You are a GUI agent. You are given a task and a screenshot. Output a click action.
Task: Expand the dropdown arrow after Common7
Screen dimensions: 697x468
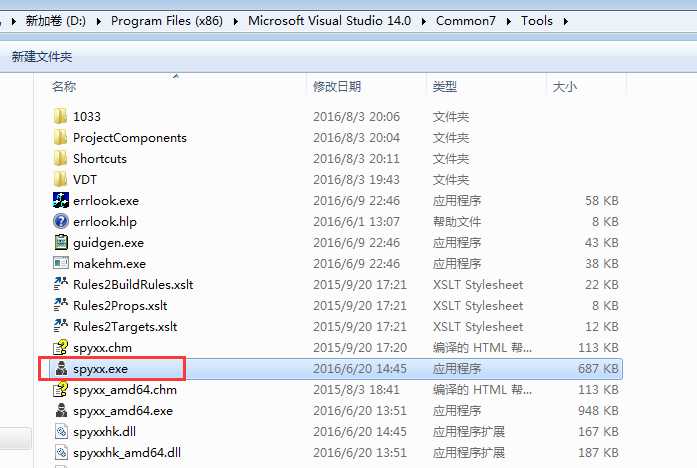509,21
